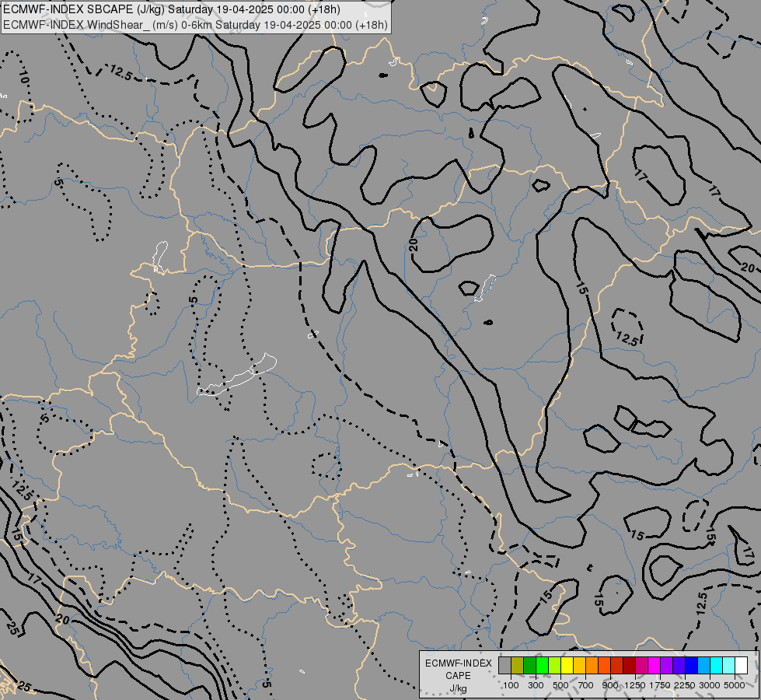
Task: Click the orange swatch right of the 700 tick
Action: pos(592,666)
